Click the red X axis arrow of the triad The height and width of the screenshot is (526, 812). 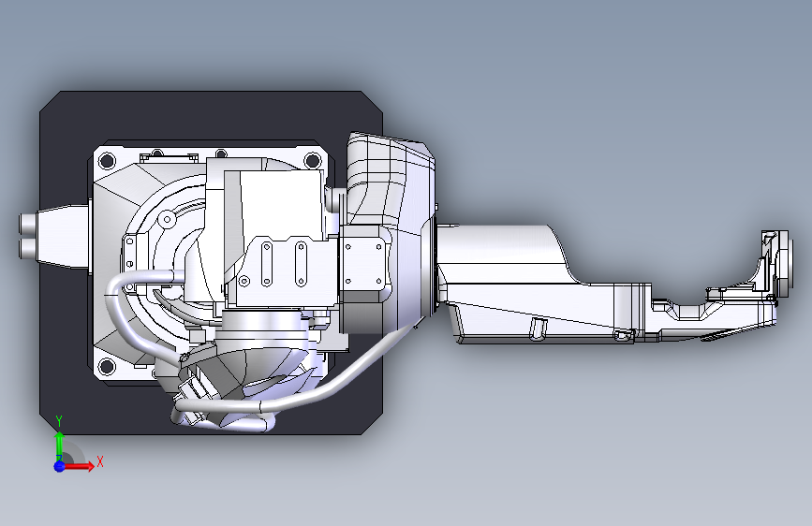pyautogui.click(x=80, y=466)
